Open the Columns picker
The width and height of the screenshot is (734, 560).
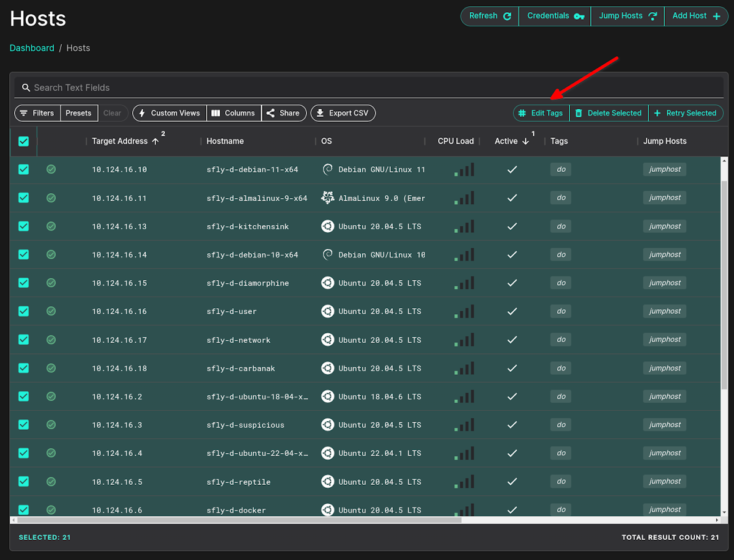234,112
